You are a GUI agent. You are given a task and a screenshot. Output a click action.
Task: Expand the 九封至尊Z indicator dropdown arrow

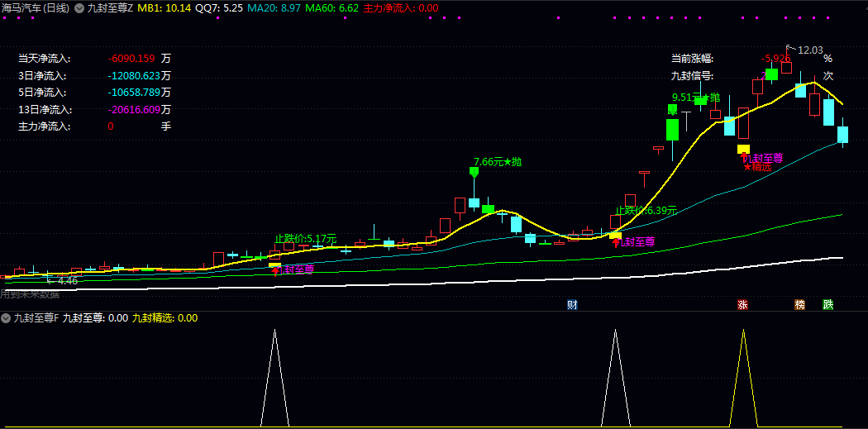pyautogui.click(x=79, y=8)
